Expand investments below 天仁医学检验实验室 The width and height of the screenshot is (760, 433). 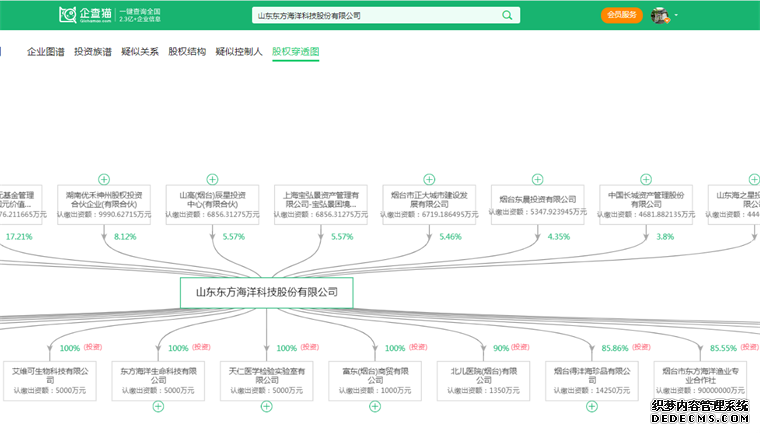(x=267, y=407)
